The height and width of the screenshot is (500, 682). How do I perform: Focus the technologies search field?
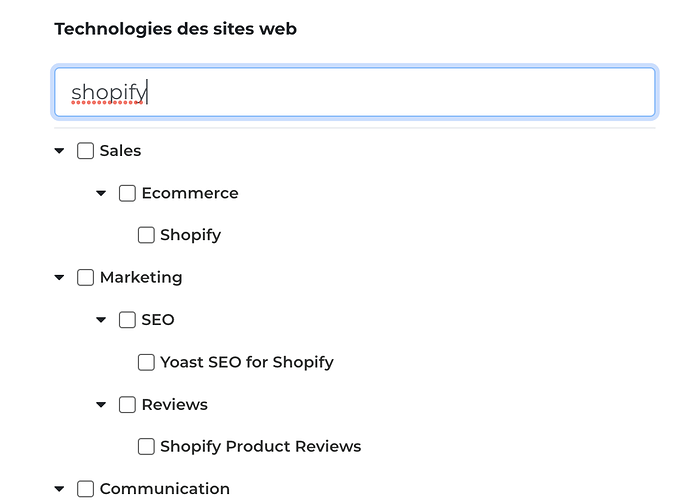click(354, 92)
